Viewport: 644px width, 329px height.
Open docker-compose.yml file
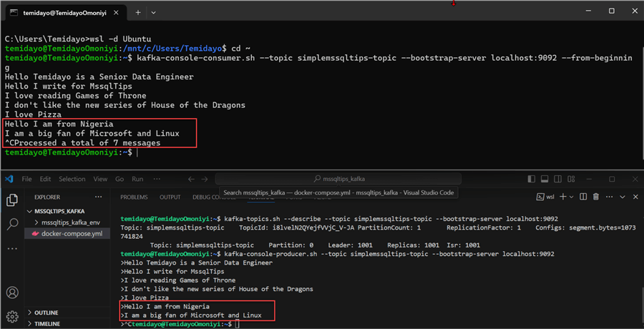point(72,234)
